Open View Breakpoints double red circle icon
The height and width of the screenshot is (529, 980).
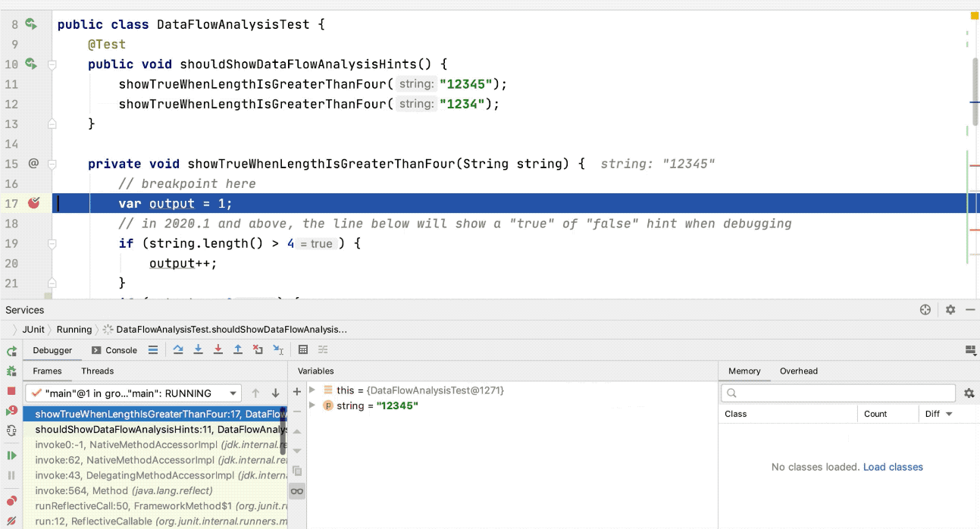click(11, 501)
